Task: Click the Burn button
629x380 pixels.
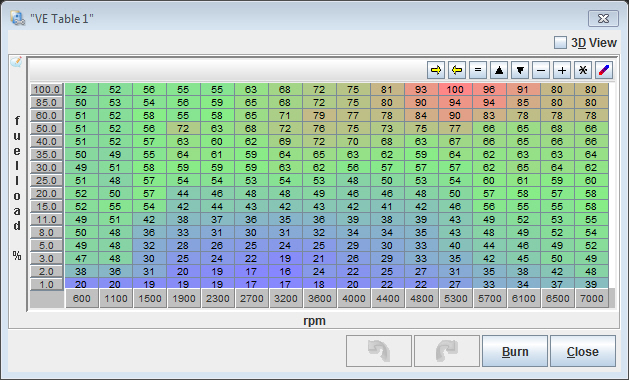Action: coord(515,351)
